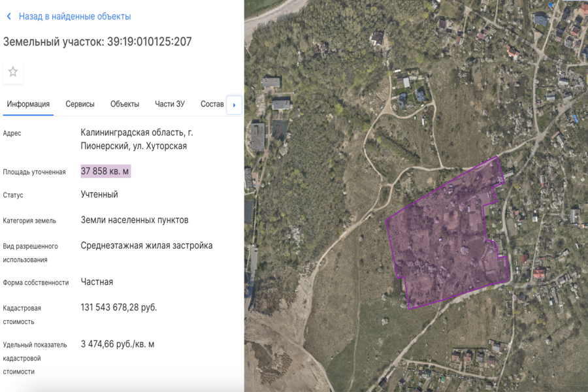This screenshot has height=392, width=588.
Task: Open the Состав tab
Action: pos(212,104)
